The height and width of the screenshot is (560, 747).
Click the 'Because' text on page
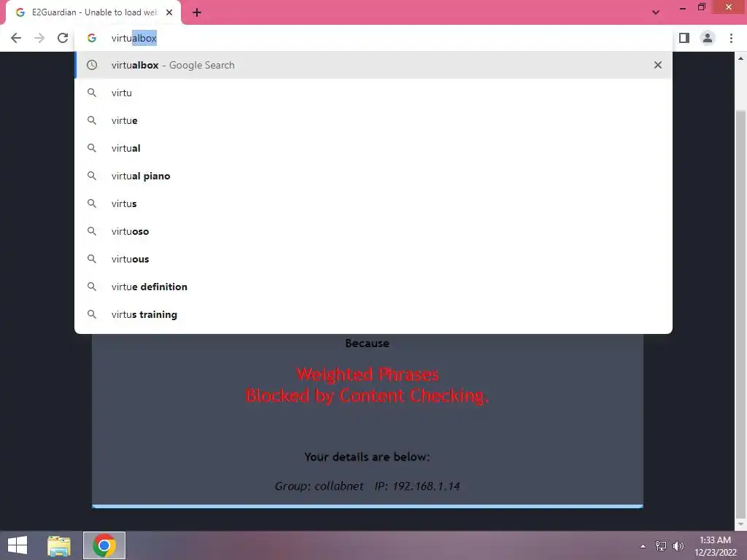pos(368,343)
